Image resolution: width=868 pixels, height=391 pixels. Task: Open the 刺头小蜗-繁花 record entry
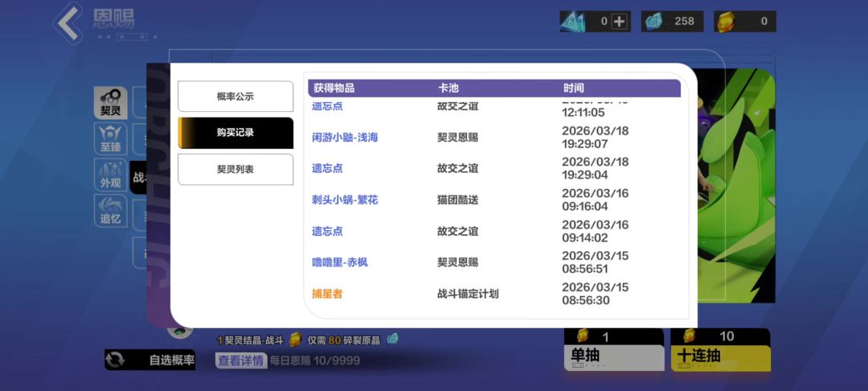tap(345, 200)
